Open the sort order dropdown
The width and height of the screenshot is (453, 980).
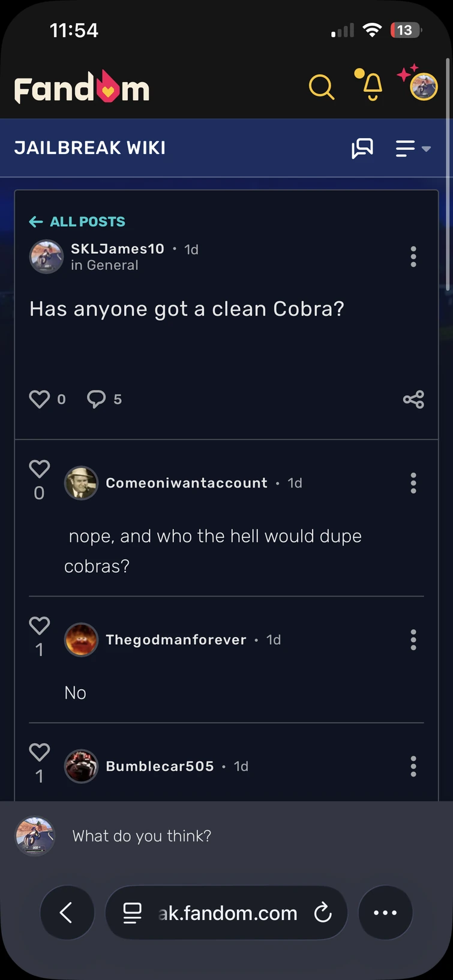click(x=412, y=148)
